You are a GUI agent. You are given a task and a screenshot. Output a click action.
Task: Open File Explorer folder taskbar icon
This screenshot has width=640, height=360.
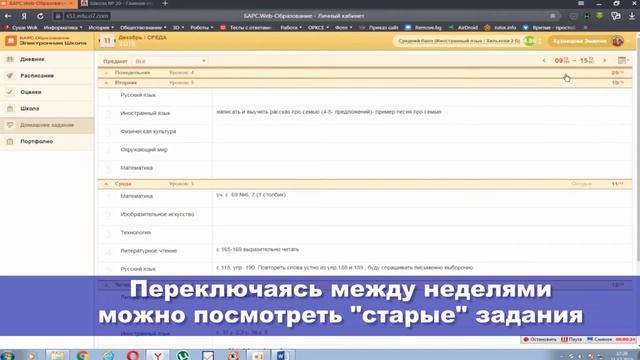(x=57, y=356)
